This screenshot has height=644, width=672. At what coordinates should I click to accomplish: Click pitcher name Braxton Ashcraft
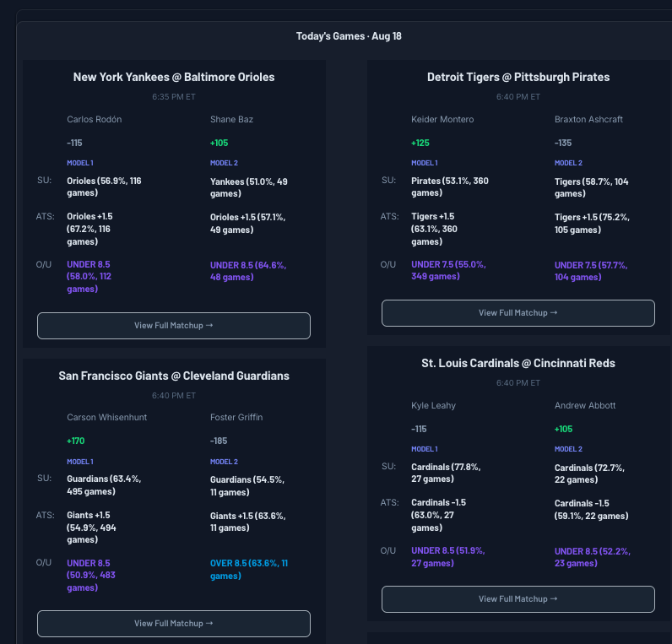coord(588,120)
